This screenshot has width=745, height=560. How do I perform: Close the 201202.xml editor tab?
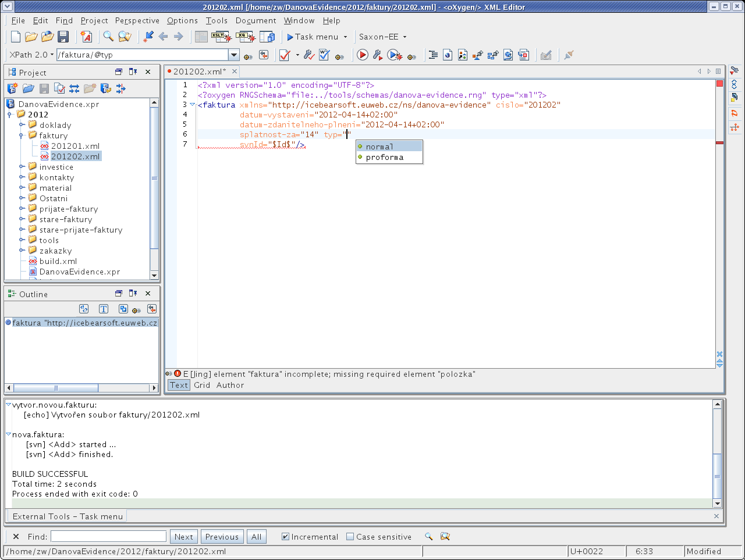(x=235, y=71)
